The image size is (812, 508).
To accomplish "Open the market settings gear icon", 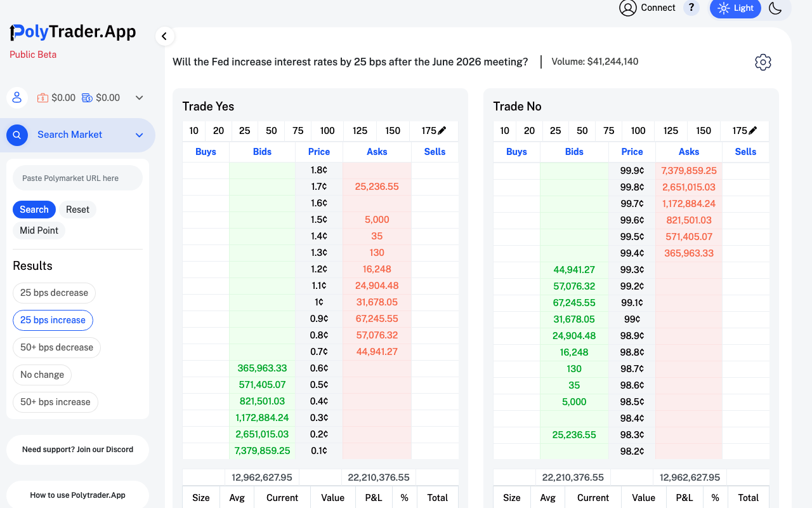I will tap(763, 62).
